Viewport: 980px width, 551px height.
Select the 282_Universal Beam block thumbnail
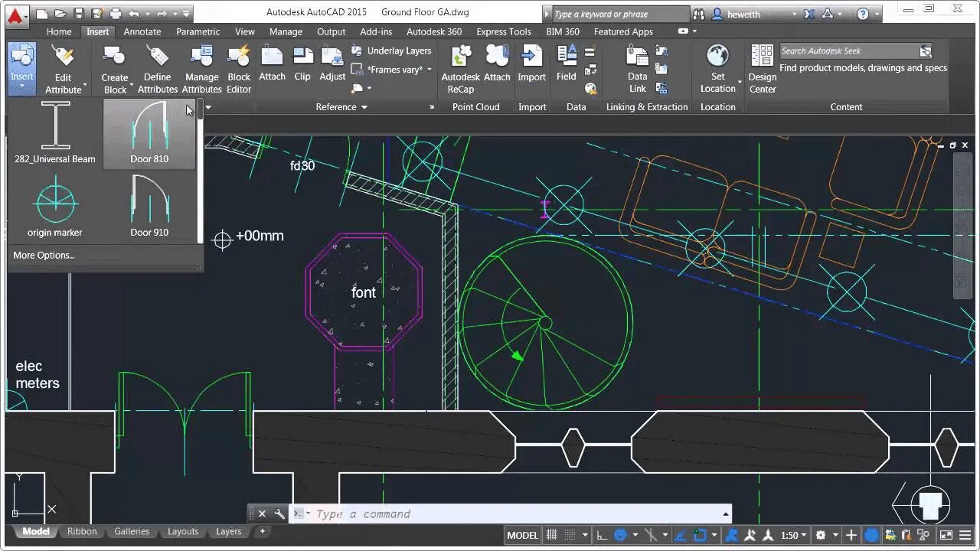(55, 133)
